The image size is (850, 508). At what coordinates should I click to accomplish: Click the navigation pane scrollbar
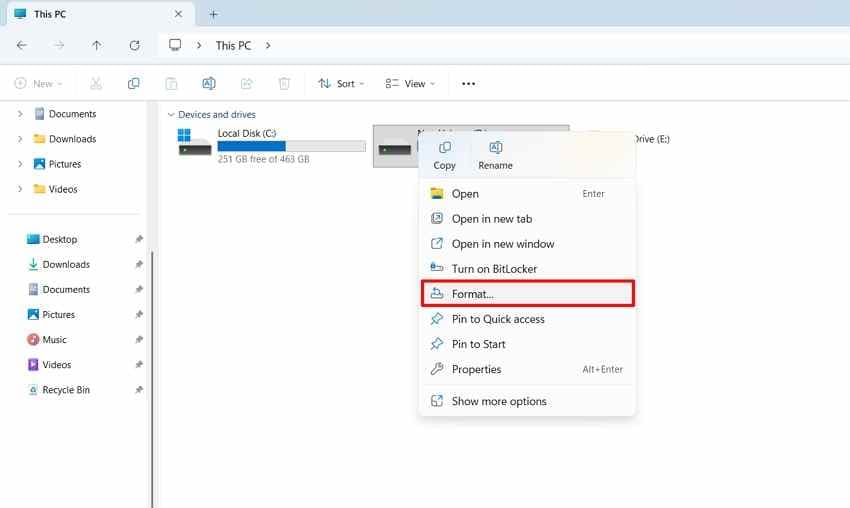coord(152,380)
